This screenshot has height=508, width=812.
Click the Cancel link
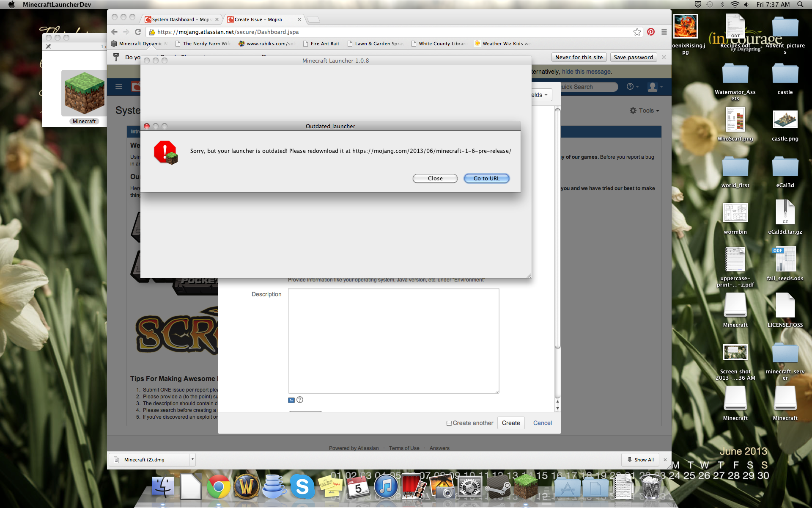click(542, 423)
